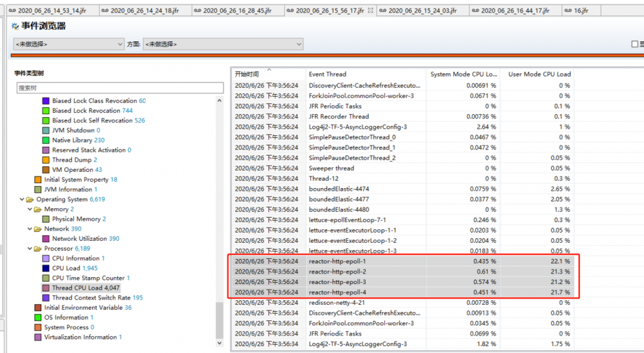Close the 2020_06_26_15_56_17.jfr tab
This screenshot has width=644, height=353.
(x=370, y=11)
